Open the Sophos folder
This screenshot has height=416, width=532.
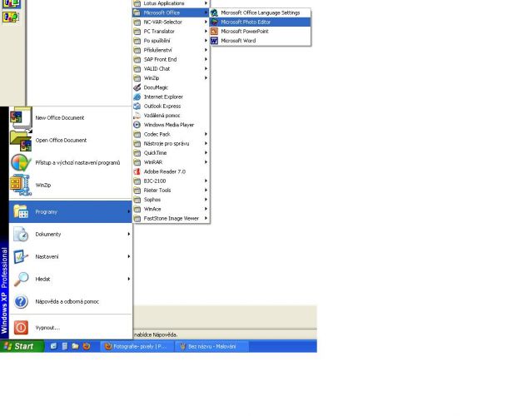tap(171, 200)
